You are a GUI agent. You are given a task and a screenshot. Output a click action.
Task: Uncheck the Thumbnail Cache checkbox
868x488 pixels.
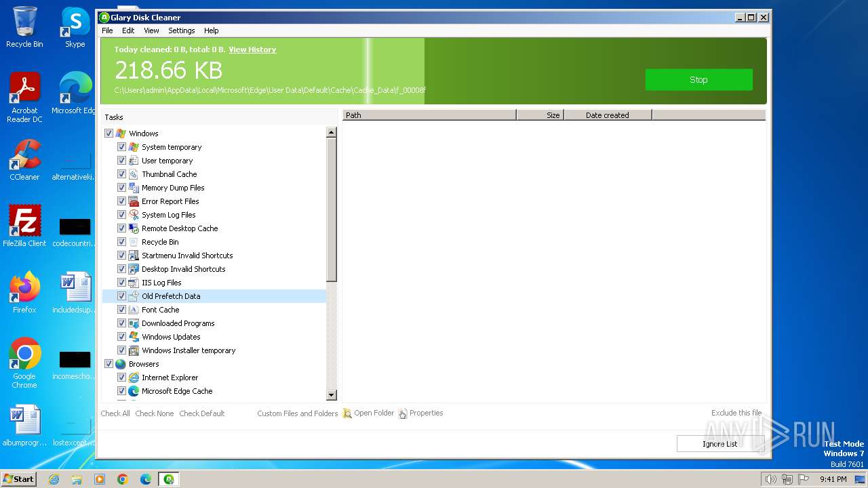pos(121,174)
